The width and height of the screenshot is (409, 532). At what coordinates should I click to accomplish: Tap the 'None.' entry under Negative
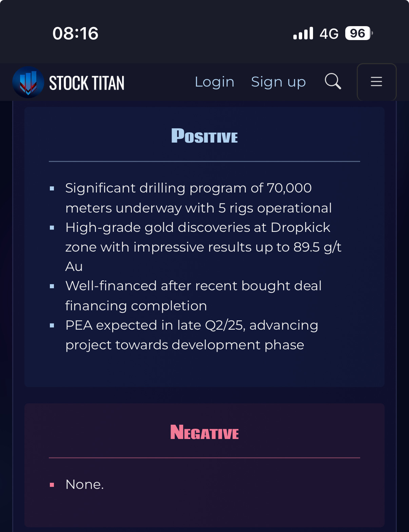click(x=84, y=484)
